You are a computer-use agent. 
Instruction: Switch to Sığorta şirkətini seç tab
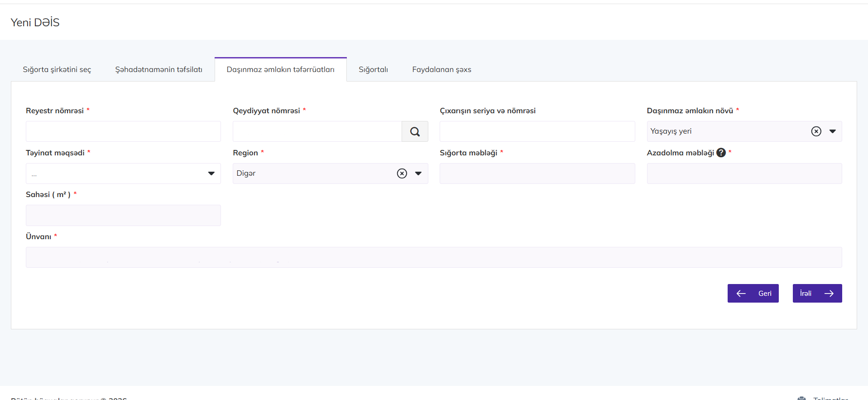pyautogui.click(x=57, y=69)
